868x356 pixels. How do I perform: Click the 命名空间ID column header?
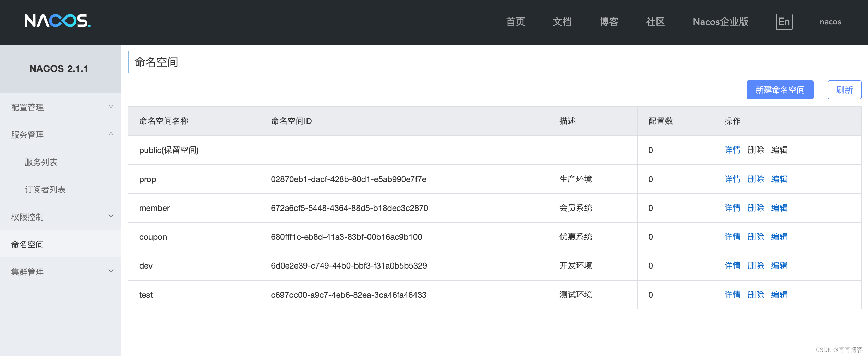tap(404, 121)
